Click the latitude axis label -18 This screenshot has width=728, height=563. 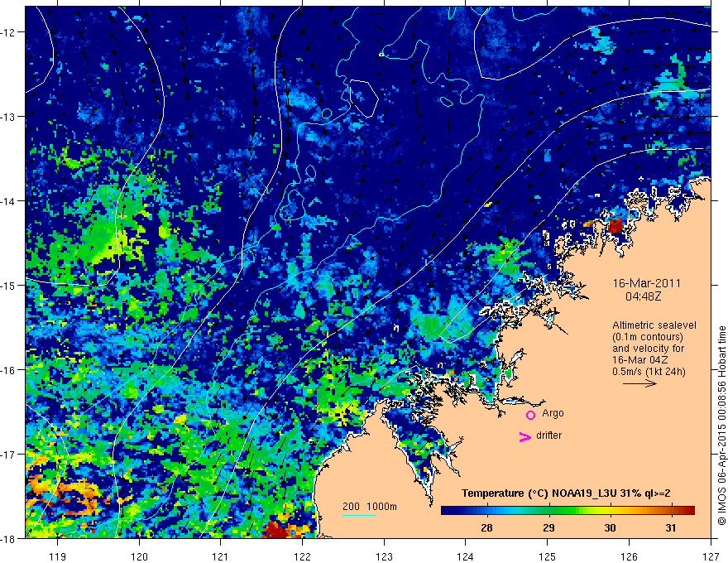9,538
